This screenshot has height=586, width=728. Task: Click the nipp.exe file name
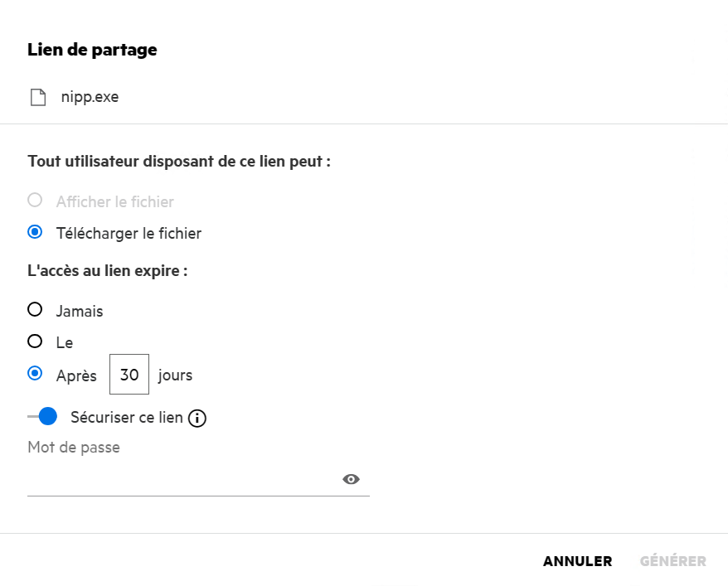[90, 97]
